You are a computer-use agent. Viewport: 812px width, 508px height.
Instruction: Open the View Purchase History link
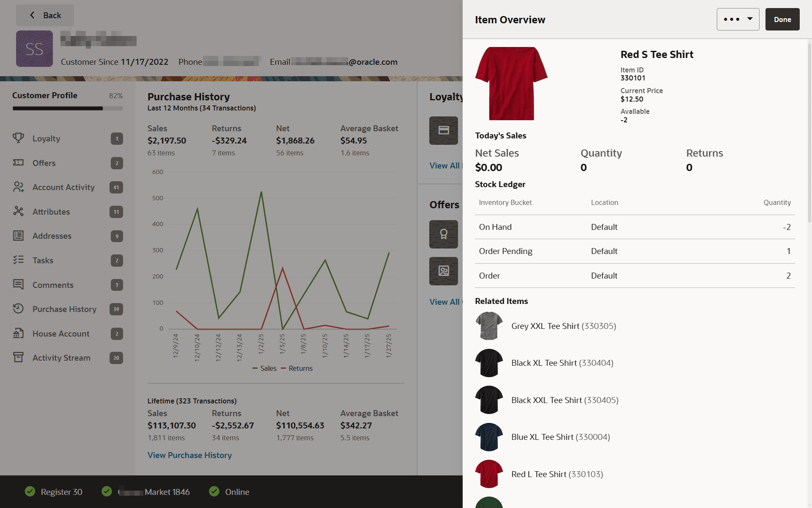[x=189, y=455]
